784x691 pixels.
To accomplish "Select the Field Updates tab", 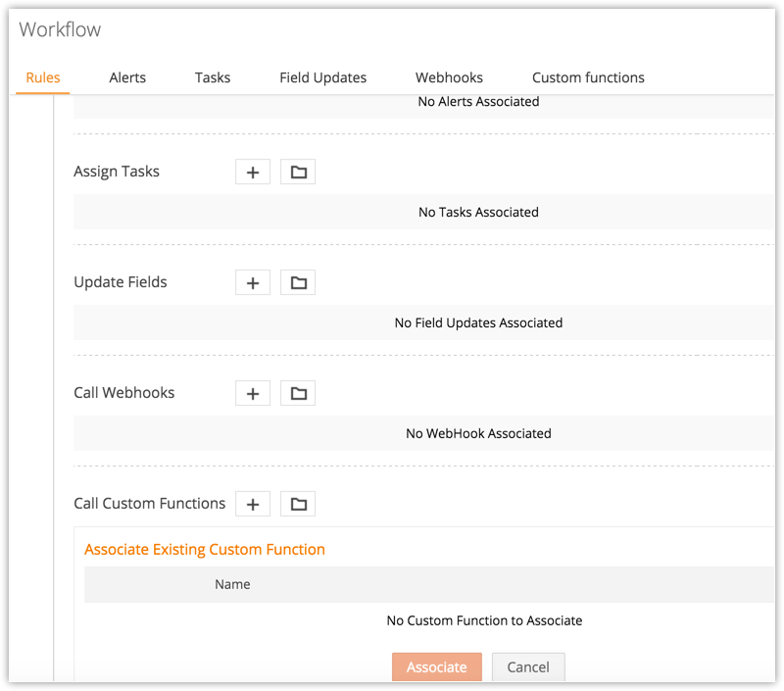I will [x=322, y=77].
